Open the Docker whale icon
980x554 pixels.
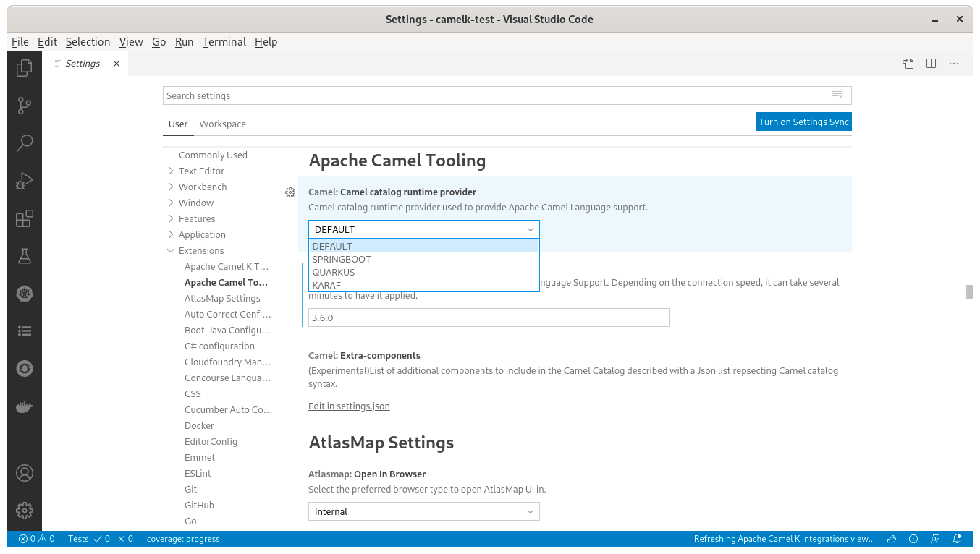[x=25, y=406]
